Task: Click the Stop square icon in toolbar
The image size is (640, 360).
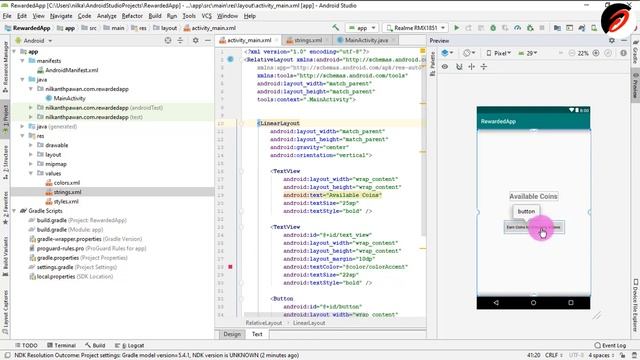Action: (542, 28)
